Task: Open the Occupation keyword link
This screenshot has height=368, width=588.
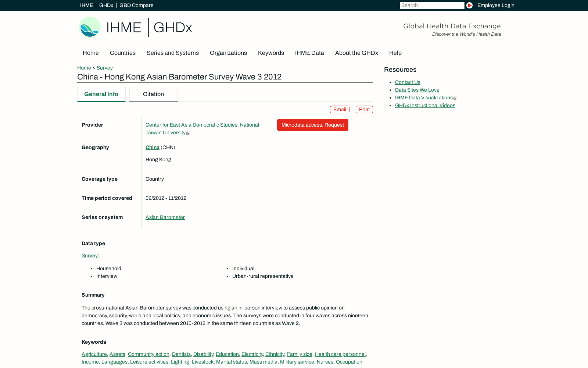Action: click(349, 362)
